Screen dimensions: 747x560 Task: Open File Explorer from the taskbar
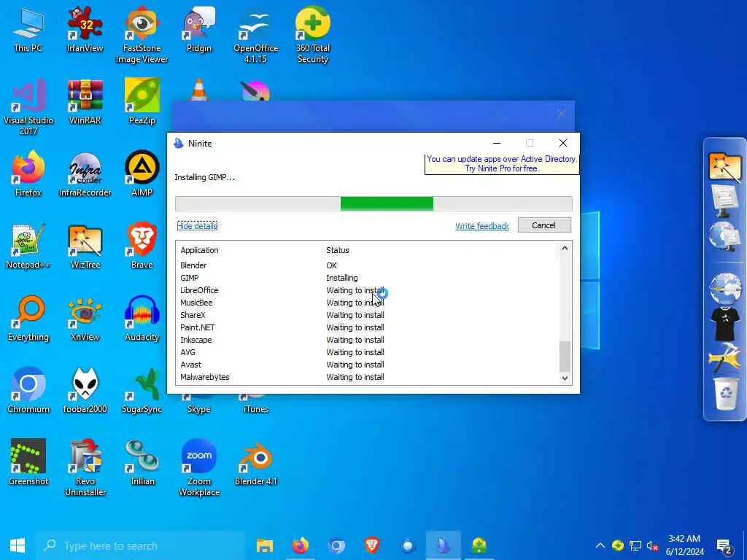pos(265,545)
